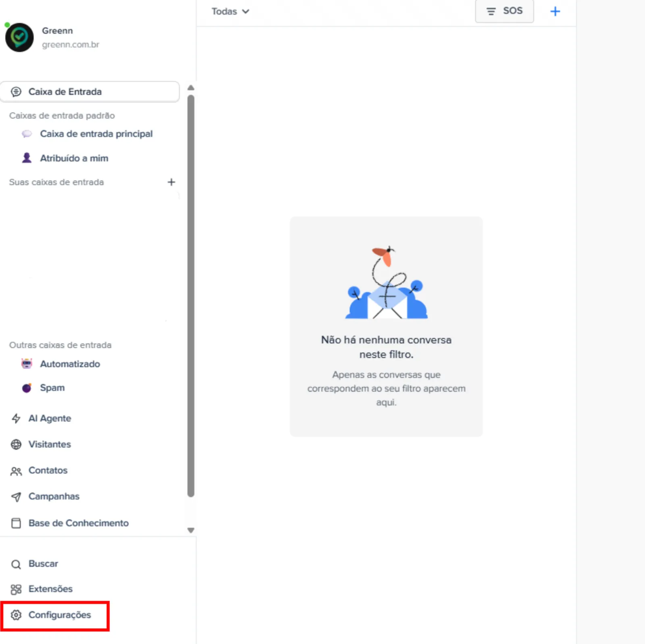Open the Contatos page

pyautogui.click(x=48, y=470)
